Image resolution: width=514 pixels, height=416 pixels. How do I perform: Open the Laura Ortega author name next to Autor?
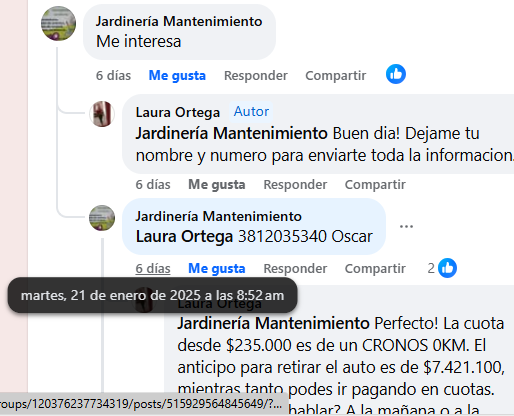(x=178, y=112)
